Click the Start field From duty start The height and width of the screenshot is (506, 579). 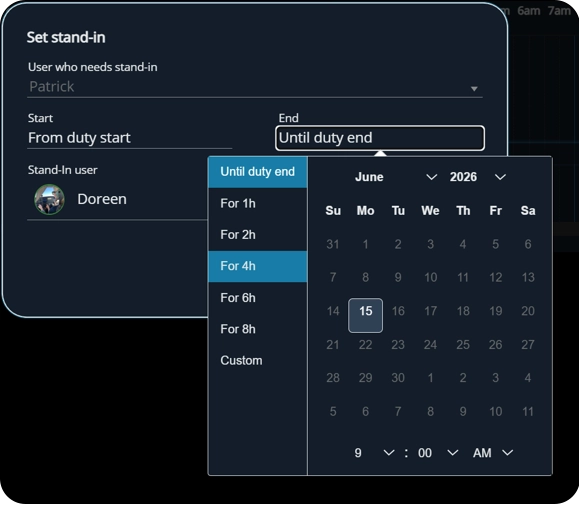click(x=130, y=138)
